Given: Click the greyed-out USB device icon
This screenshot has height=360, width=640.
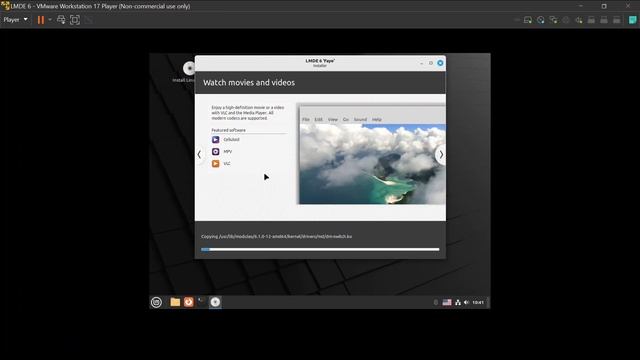Looking at the screenshot, I should pyautogui.click(x=566, y=20).
